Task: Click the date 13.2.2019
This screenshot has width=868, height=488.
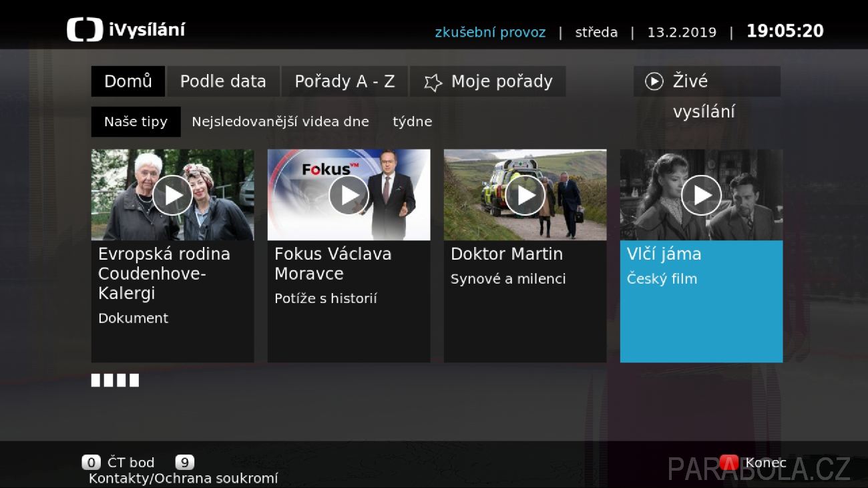Action: pos(682,32)
